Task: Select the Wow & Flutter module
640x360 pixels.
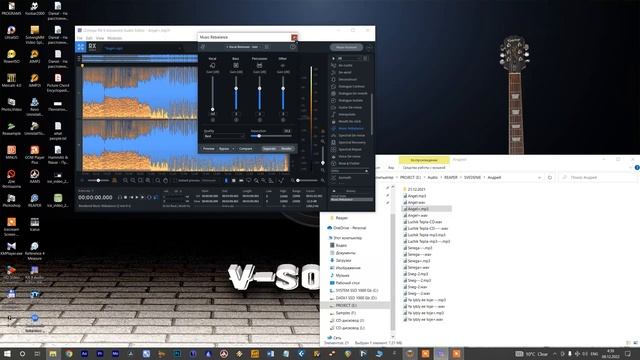Action: click(x=349, y=163)
